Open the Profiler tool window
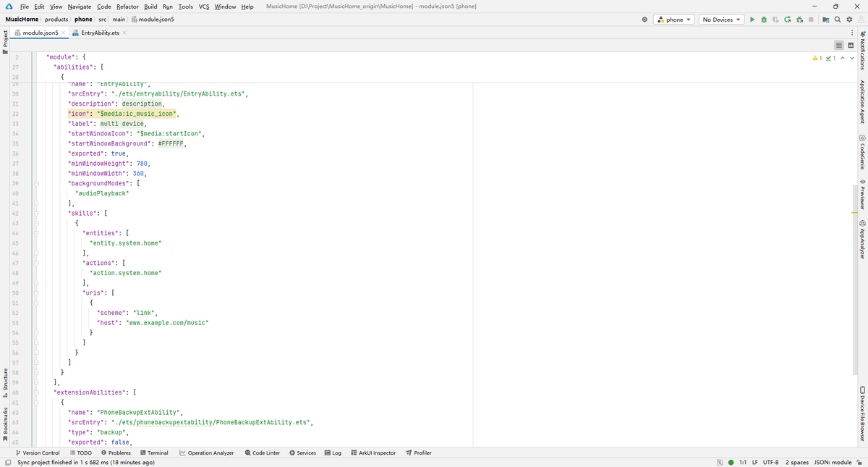Screen dimensions: 868x467 [x=419, y=453]
